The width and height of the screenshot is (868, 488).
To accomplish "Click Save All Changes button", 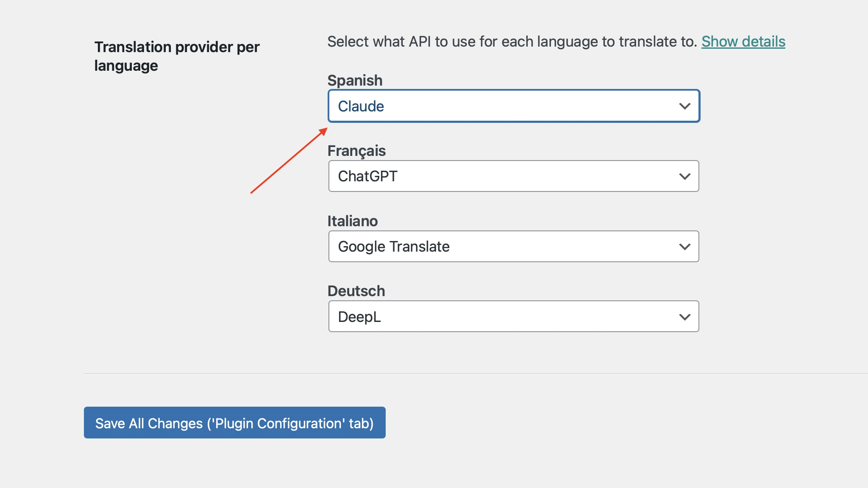I will pos(234,423).
